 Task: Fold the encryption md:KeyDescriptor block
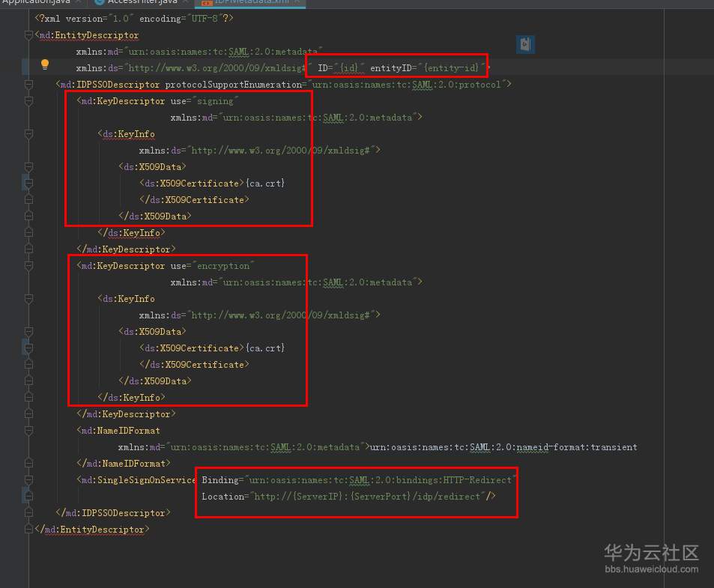(x=28, y=266)
